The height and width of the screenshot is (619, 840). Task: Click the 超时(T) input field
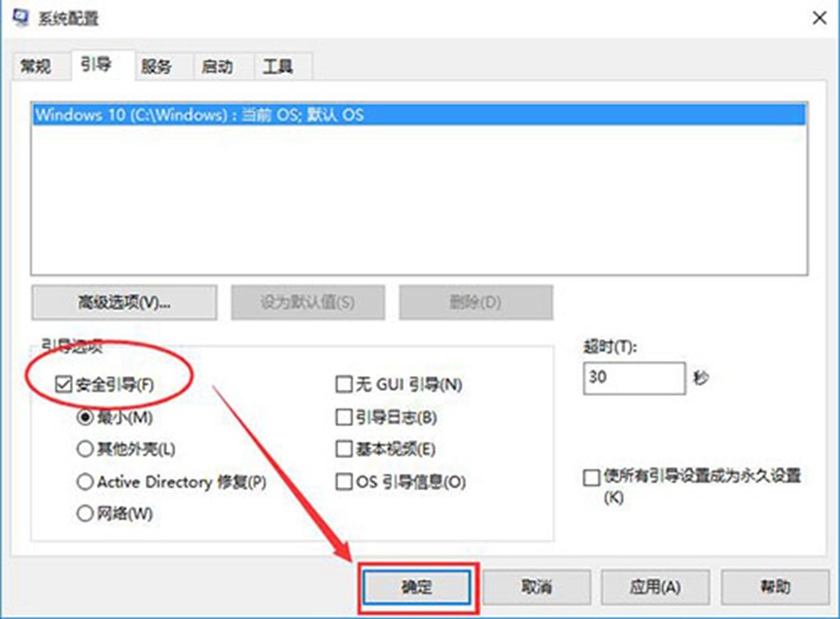pyautogui.click(x=633, y=378)
